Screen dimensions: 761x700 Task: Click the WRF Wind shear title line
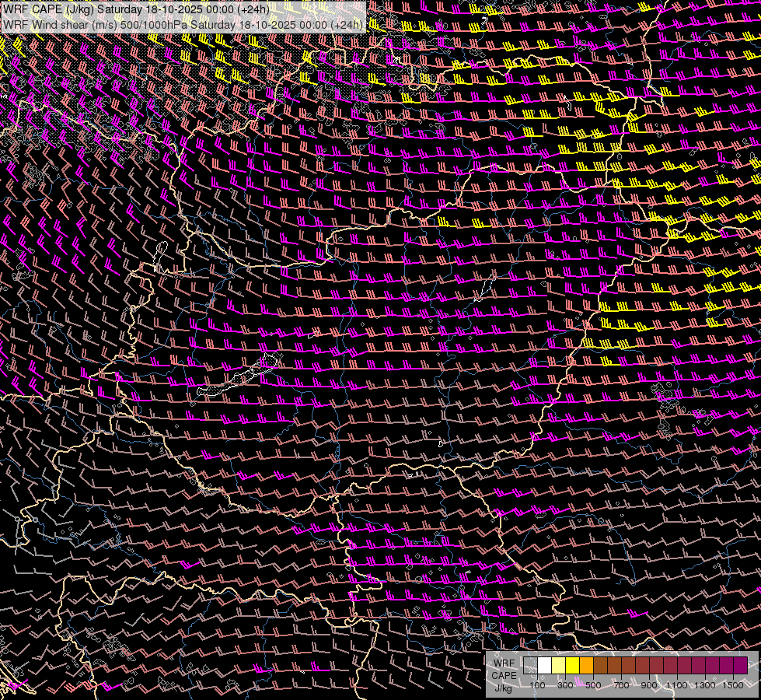(183, 25)
